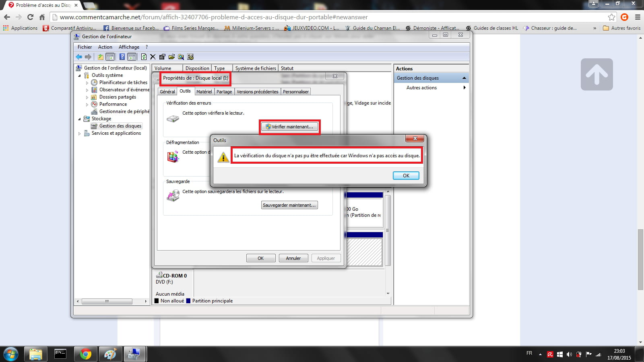Click the Sauvegarder maintenant button
The height and width of the screenshot is (362, 644).
pyautogui.click(x=289, y=205)
